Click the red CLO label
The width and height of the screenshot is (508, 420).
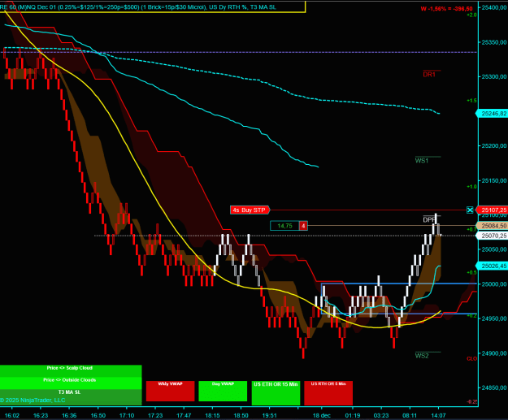(471, 358)
